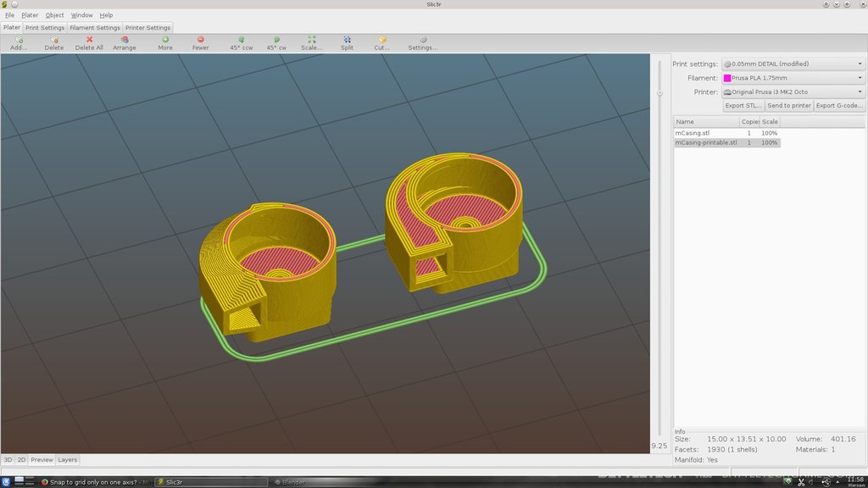Screen dimensions: 868x488
Task: Click the Export G-code button
Action: [x=839, y=106]
